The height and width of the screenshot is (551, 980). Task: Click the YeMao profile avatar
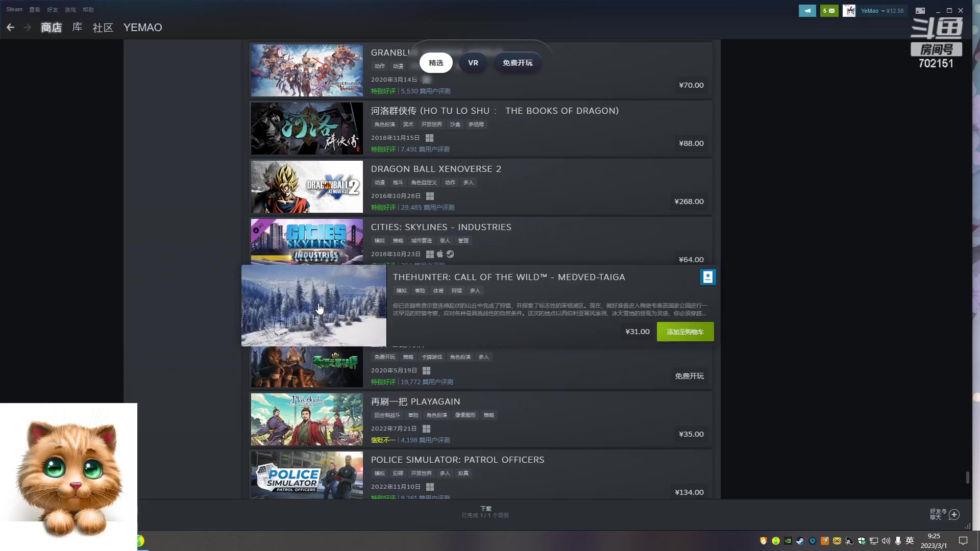point(849,11)
